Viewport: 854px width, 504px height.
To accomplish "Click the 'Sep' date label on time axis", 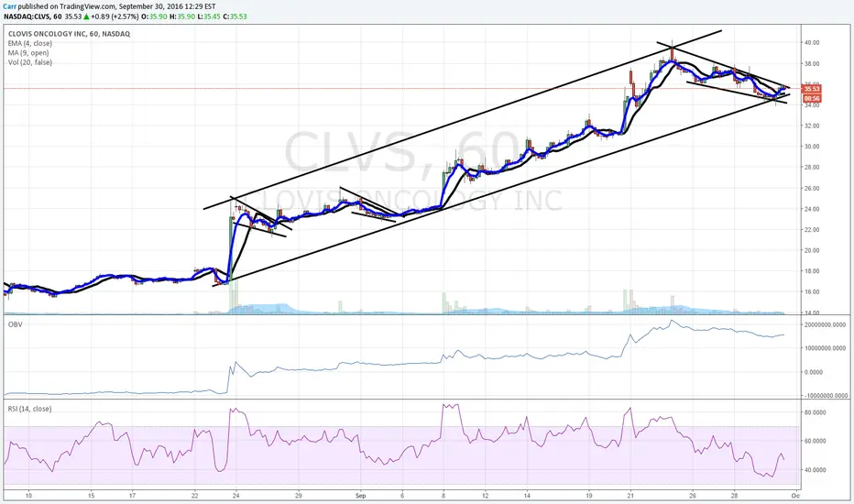I will (x=360, y=496).
